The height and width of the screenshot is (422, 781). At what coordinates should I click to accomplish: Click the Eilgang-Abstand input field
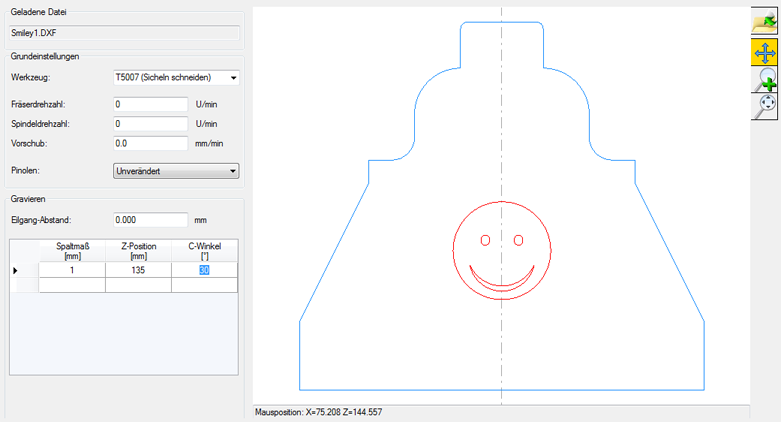pyautogui.click(x=151, y=220)
